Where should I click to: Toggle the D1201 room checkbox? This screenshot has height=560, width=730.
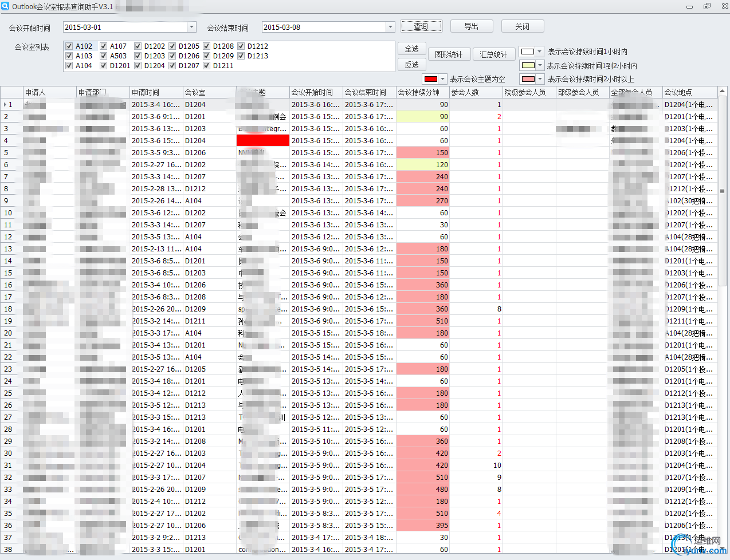point(104,66)
